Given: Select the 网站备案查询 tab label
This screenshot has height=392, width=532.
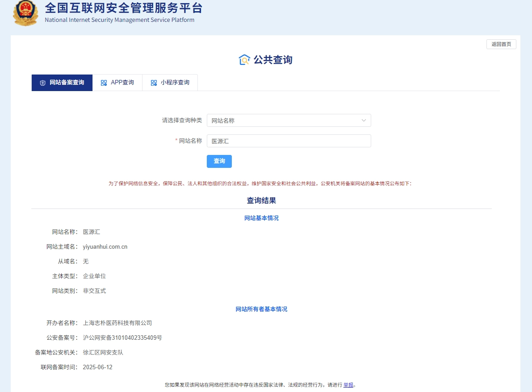Looking at the screenshot, I should tap(67, 83).
